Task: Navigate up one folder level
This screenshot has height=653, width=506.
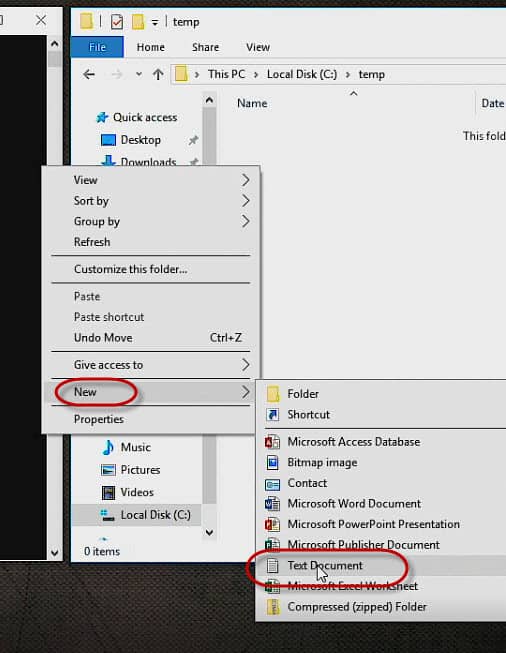Action: click(x=158, y=75)
